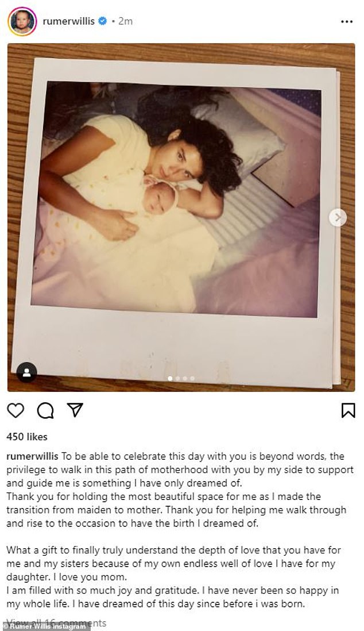
Task: Open rumerwillis story from profile avatar
Action: click(22, 21)
